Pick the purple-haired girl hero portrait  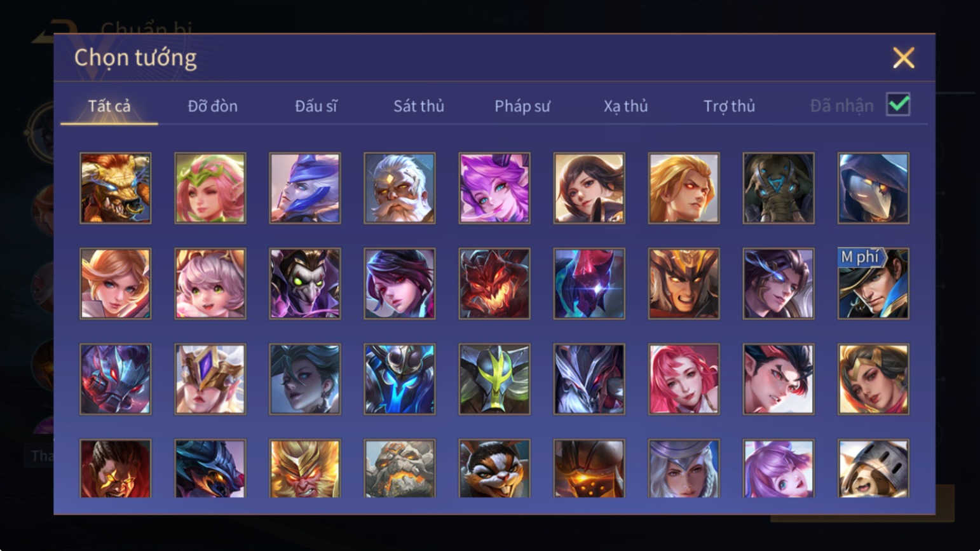click(x=494, y=188)
